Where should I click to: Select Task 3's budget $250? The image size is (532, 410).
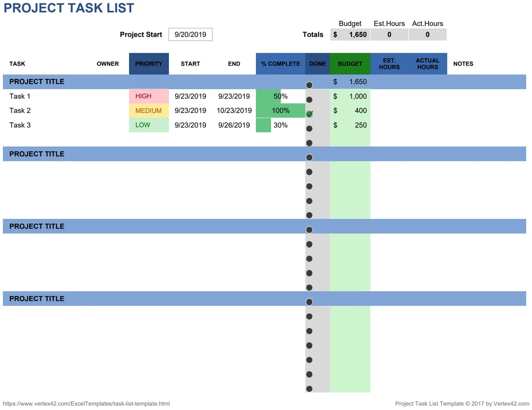pos(350,125)
